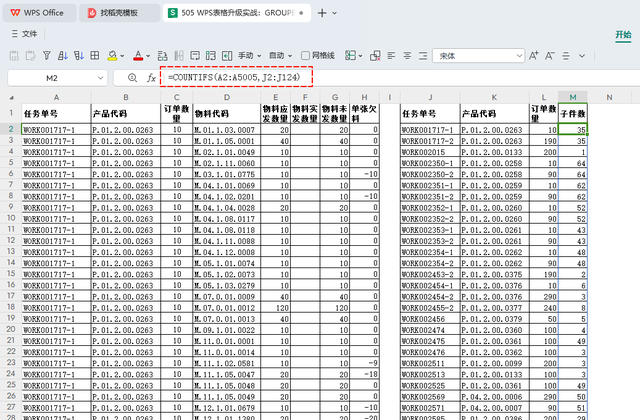Add a new tab with plus button
This screenshot has width=640, height=420.
[x=322, y=13]
